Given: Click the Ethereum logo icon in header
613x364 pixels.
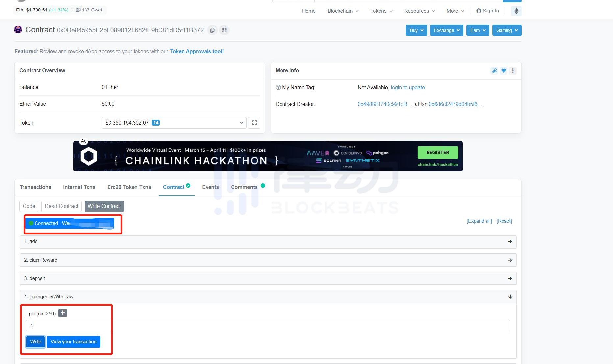Looking at the screenshot, I should [x=516, y=11].
